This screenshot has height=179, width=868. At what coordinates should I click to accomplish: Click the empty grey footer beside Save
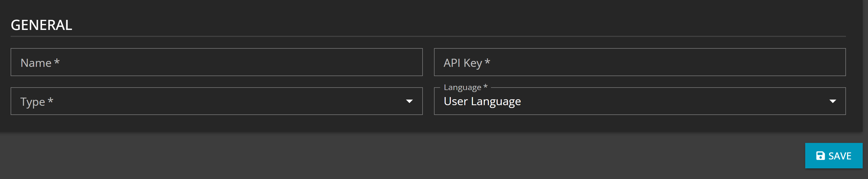(x=404, y=156)
